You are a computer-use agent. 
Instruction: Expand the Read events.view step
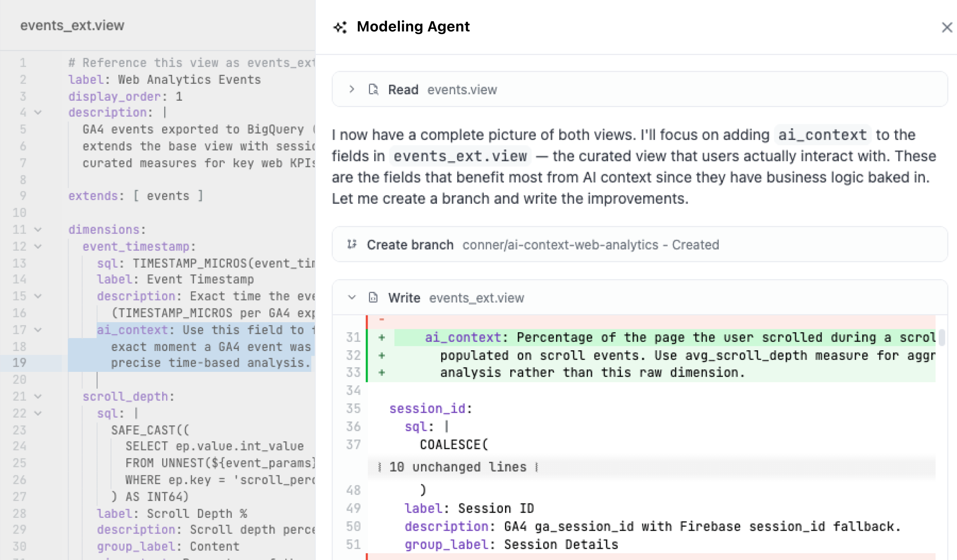(352, 89)
